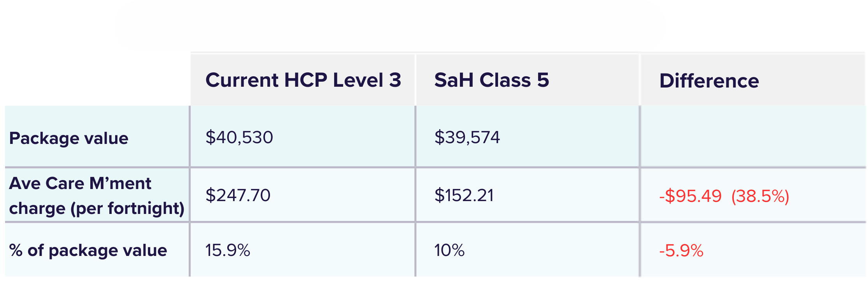Select the $152.21 care management cell
The width and height of the screenshot is (868, 282).
464,195
